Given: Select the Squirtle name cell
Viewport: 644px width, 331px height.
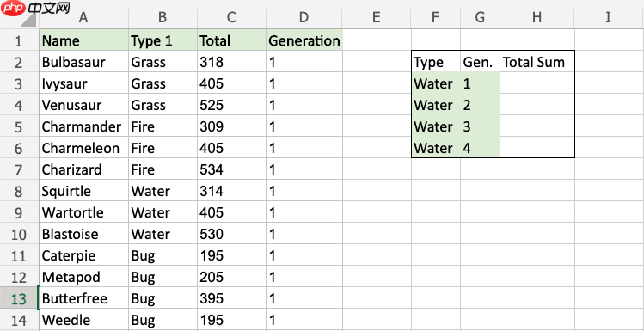Looking at the screenshot, I should [x=83, y=191].
